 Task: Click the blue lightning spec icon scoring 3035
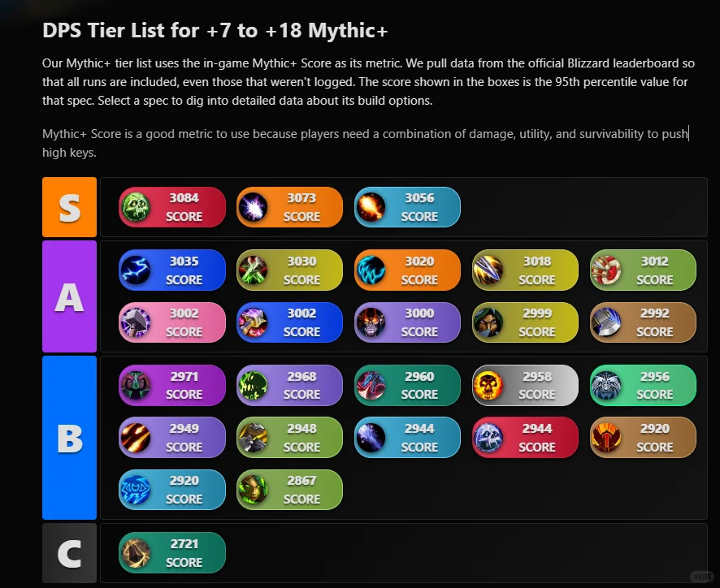[136, 270]
